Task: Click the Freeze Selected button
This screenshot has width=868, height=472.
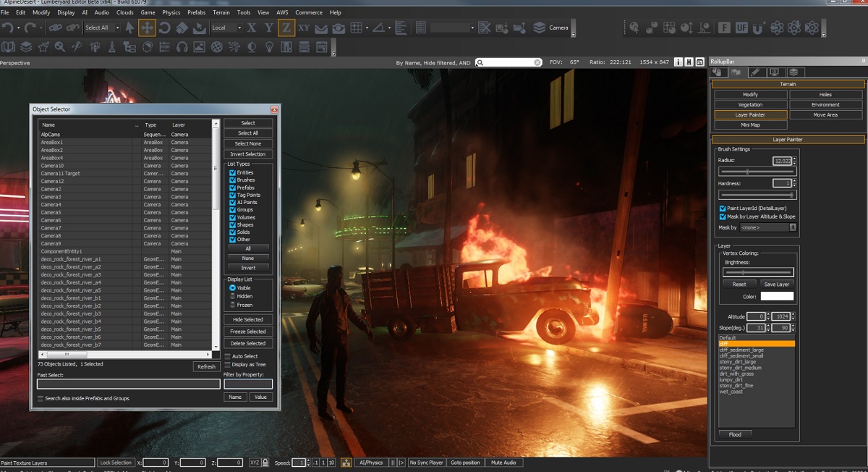Action: pos(248,332)
